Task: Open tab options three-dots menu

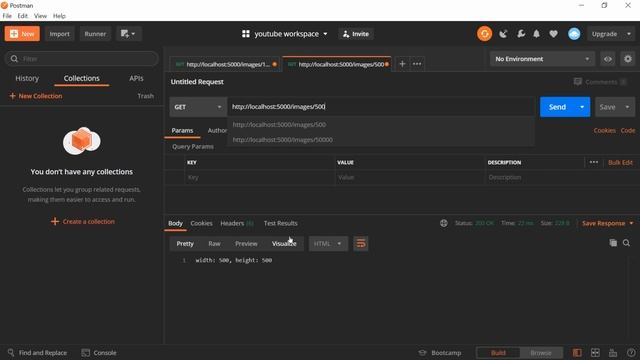Action: [417, 64]
